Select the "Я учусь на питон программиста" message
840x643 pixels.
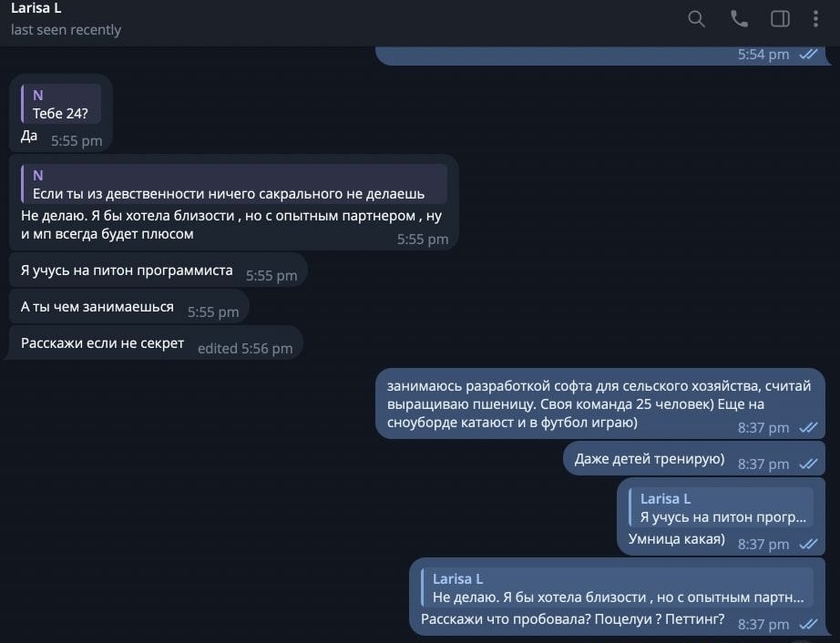coord(127,271)
